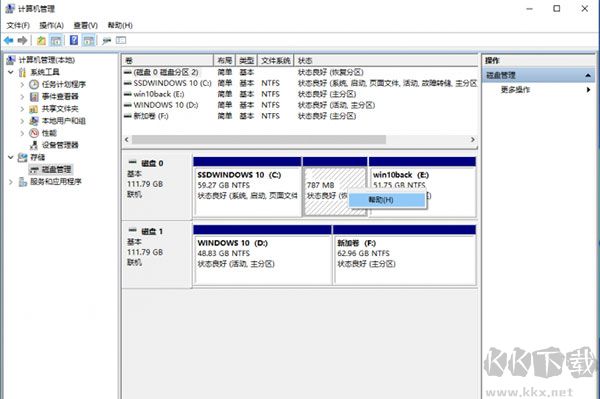The image size is (600, 399).
Task: Sort by the 状态 column header
Action: [x=386, y=60]
